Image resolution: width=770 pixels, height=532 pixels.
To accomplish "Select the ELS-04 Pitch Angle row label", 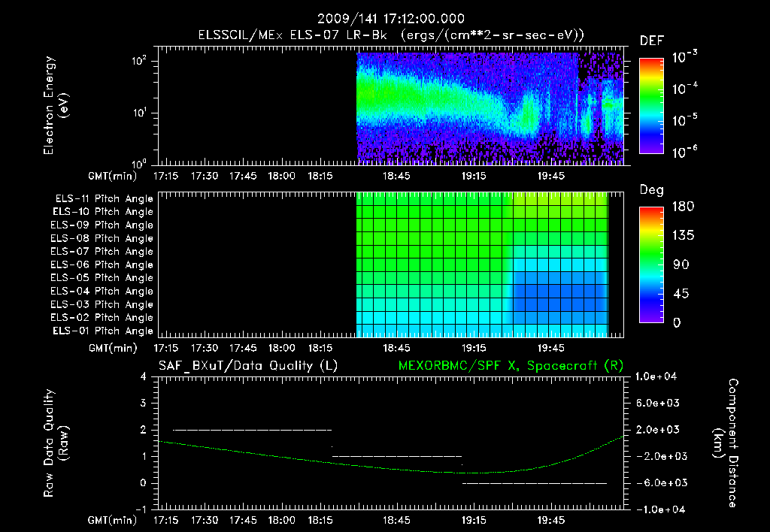I will [x=102, y=291].
